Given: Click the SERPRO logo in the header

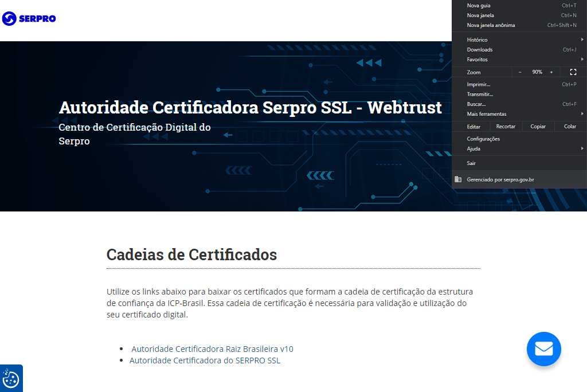Looking at the screenshot, I should [x=29, y=19].
